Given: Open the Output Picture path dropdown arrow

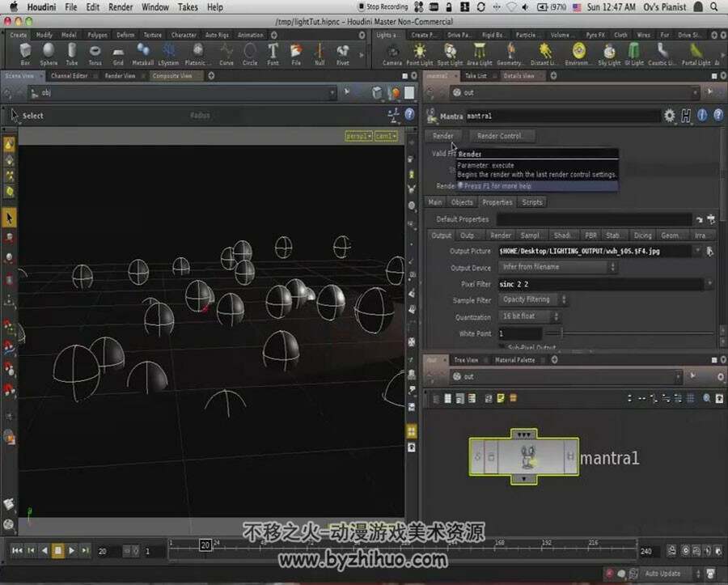Looking at the screenshot, I should pos(697,251).
